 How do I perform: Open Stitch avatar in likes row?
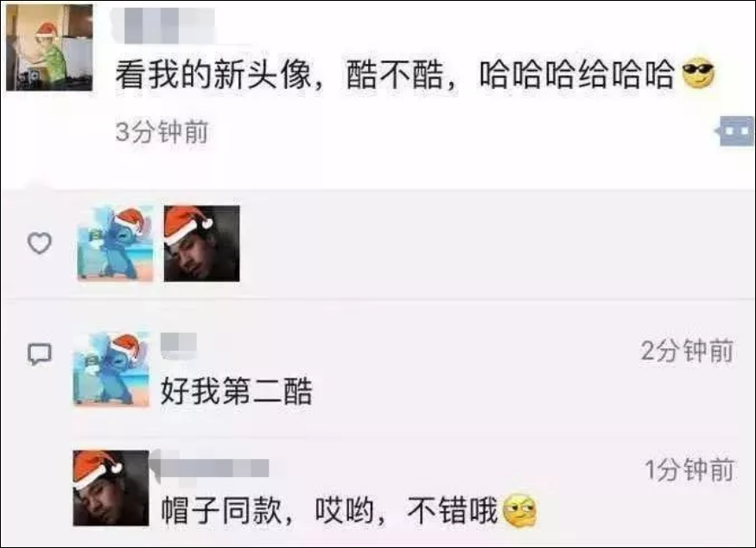[x=116, y=244]
